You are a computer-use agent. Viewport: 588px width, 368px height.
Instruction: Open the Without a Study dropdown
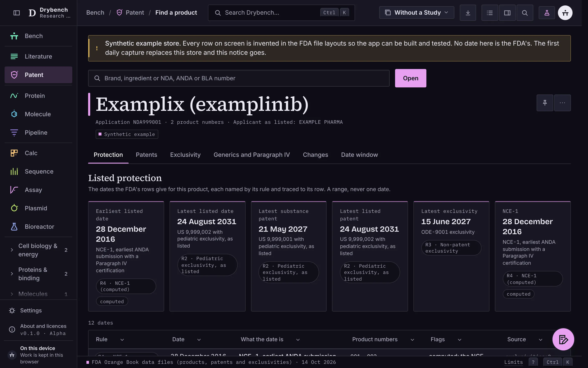click(x=416, y=13)
